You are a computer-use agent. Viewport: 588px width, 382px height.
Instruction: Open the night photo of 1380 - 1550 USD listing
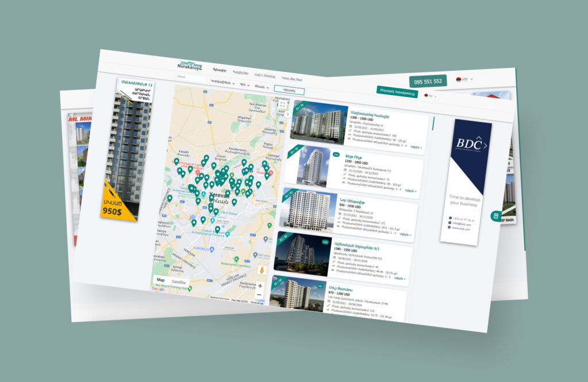pos(303,254)
